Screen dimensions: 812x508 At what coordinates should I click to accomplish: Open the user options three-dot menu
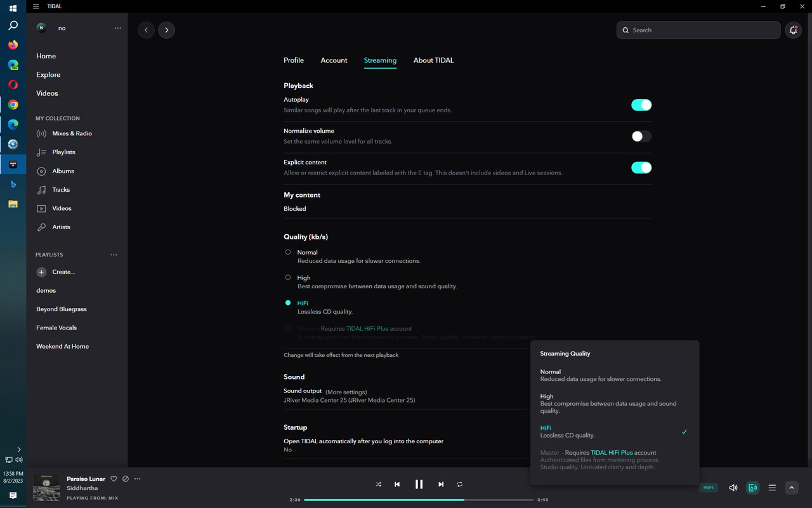[118, 28]
